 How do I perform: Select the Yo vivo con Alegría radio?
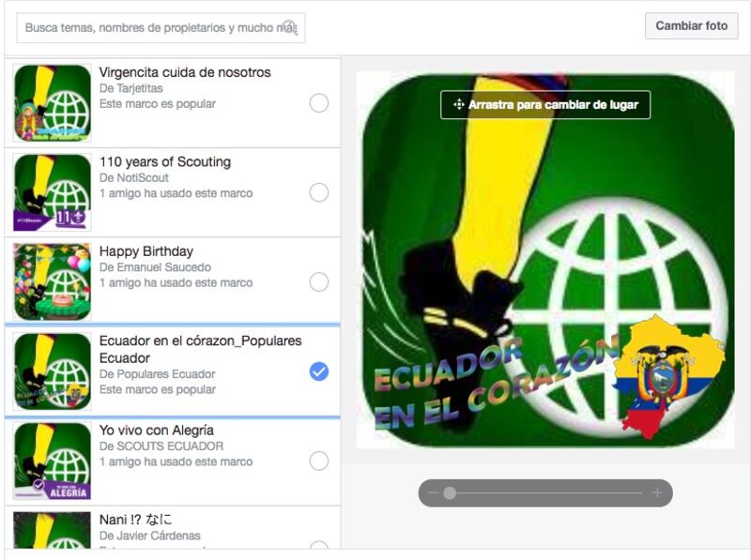click(319, 461)
